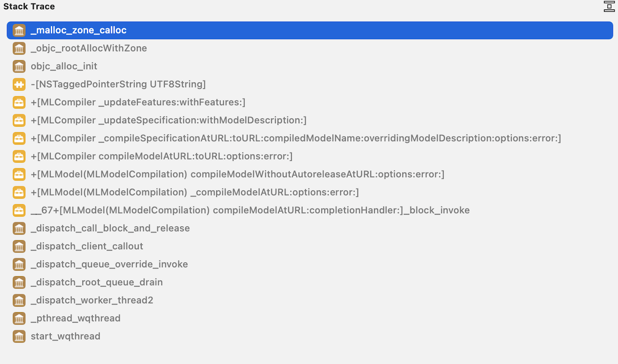Click the CoreML icon next to compileModelWithoutAutoreleaseAtURL frame
The width and height of the screenshot is (618, 364).
(19, 174)
